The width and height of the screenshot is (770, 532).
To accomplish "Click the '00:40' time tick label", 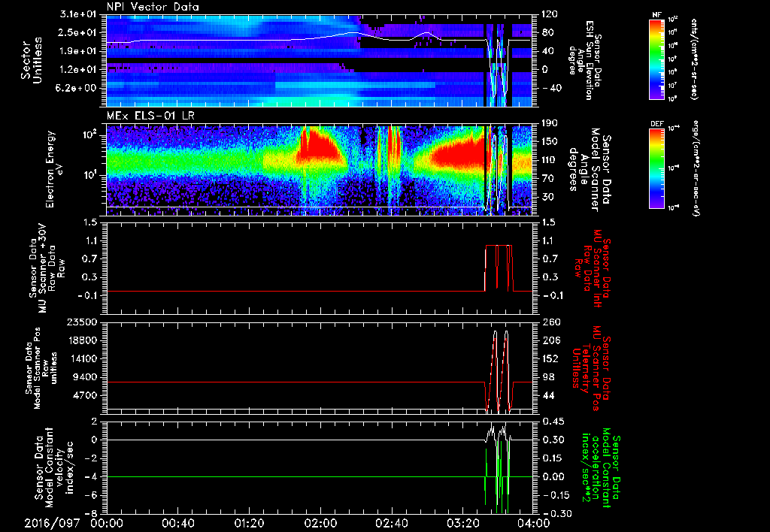I will point(177,523).
